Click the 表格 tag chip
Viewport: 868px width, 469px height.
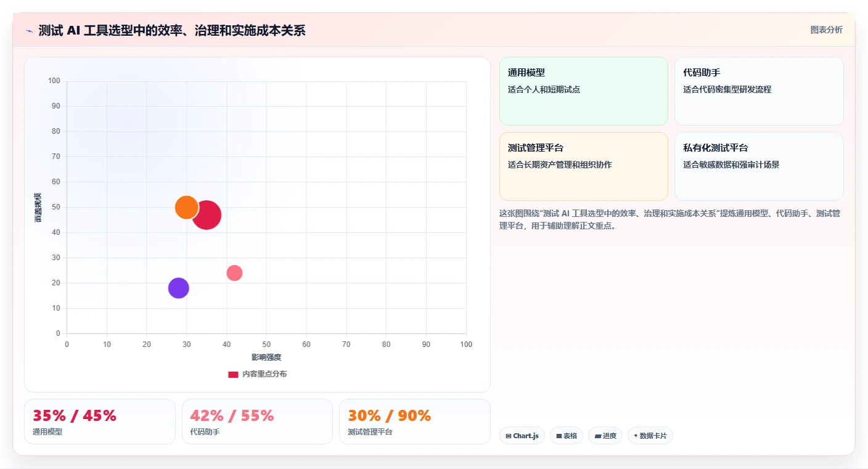567,436
